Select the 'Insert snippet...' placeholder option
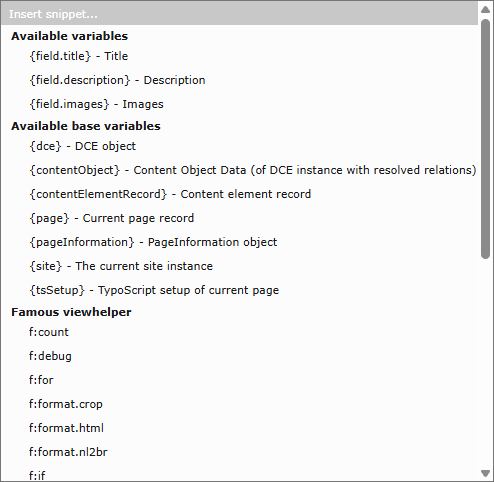 239,14
